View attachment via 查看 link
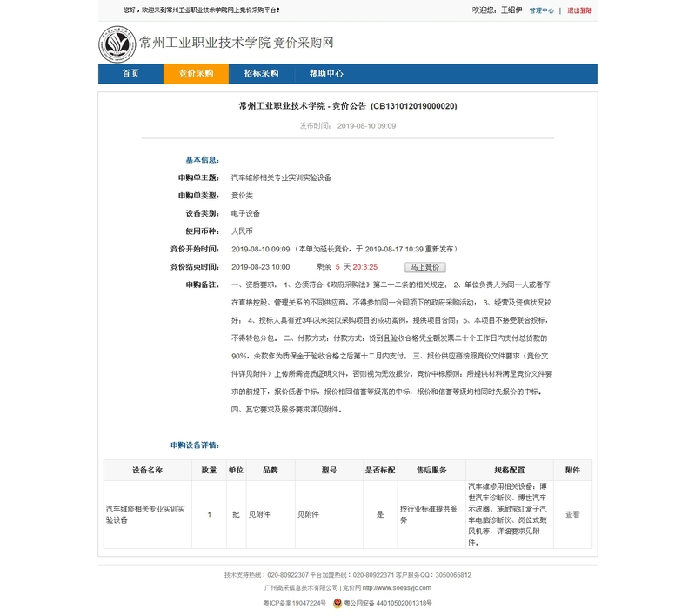 (572, 514)
